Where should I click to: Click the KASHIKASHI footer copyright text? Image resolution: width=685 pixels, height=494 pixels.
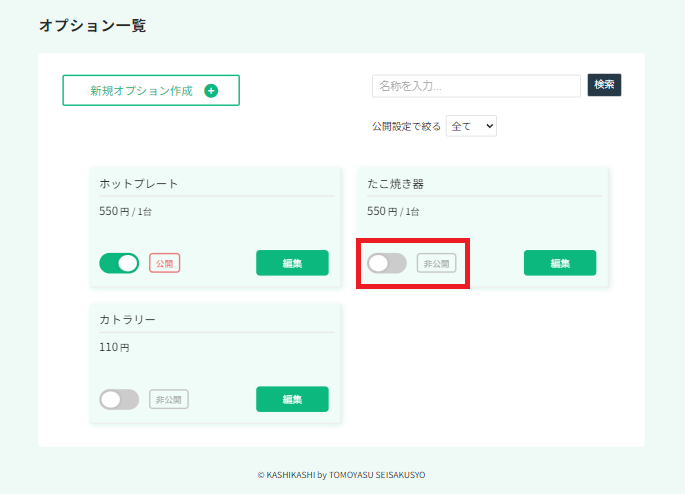click(x=341, y=475)
